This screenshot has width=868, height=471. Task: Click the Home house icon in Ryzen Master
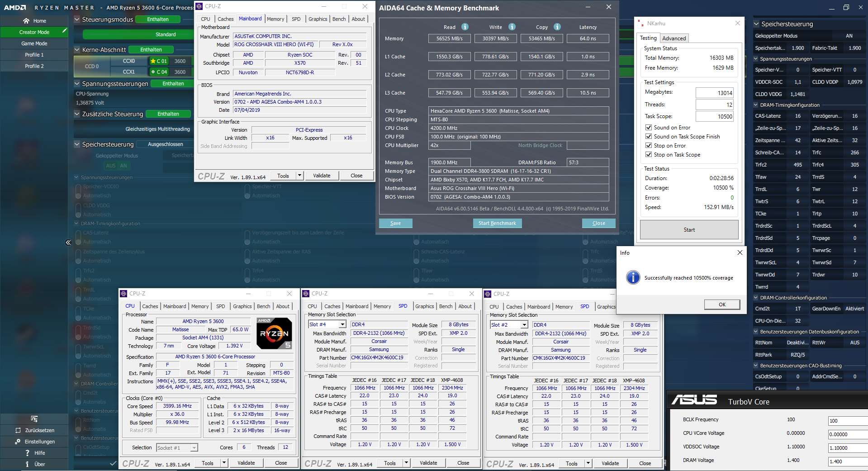click(26, 21)
